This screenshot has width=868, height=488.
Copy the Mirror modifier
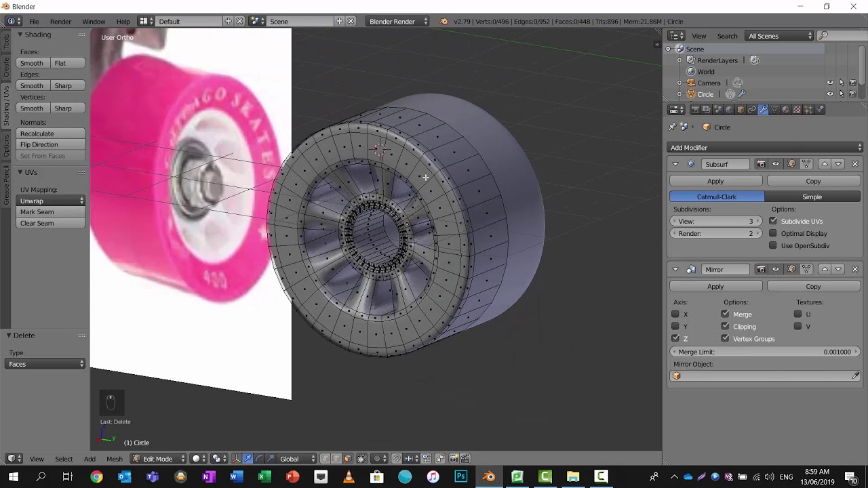[x=813, y=287]
